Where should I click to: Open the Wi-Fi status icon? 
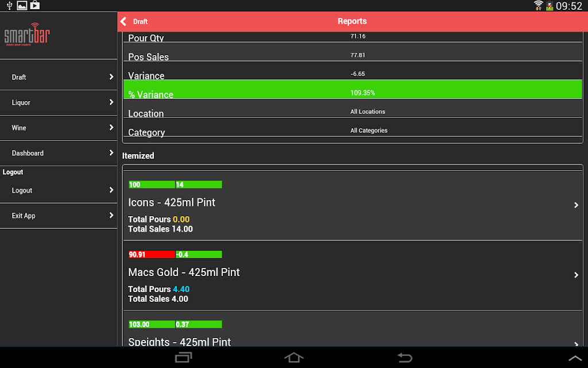(539, 5)
